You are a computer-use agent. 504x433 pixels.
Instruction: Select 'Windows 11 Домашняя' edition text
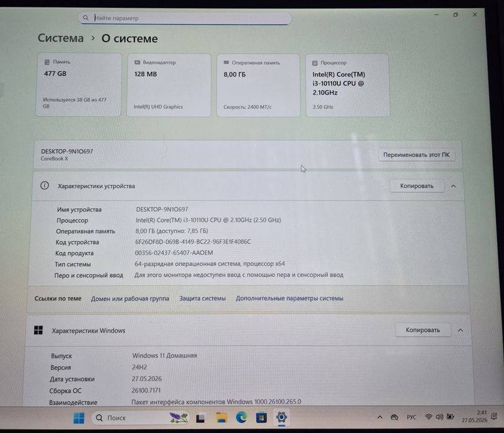pyautogui.click(x=164, y=356)
